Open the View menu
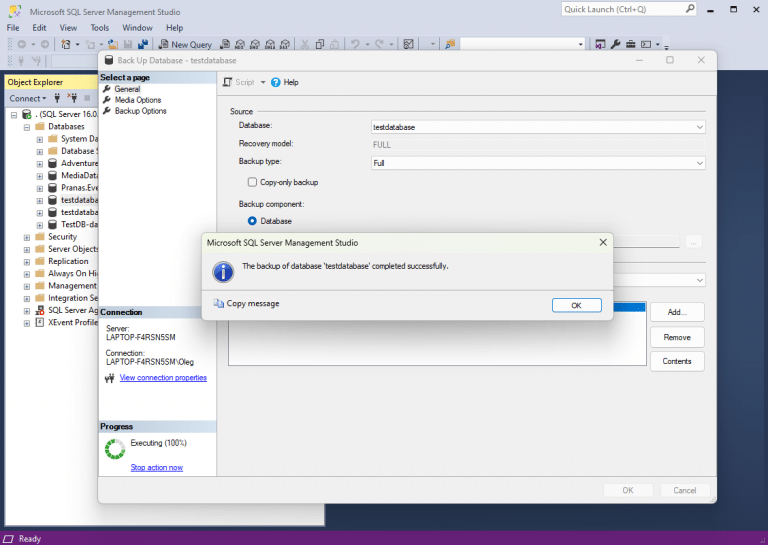Screen dimensions: 768x545 [x=68, y=28]
